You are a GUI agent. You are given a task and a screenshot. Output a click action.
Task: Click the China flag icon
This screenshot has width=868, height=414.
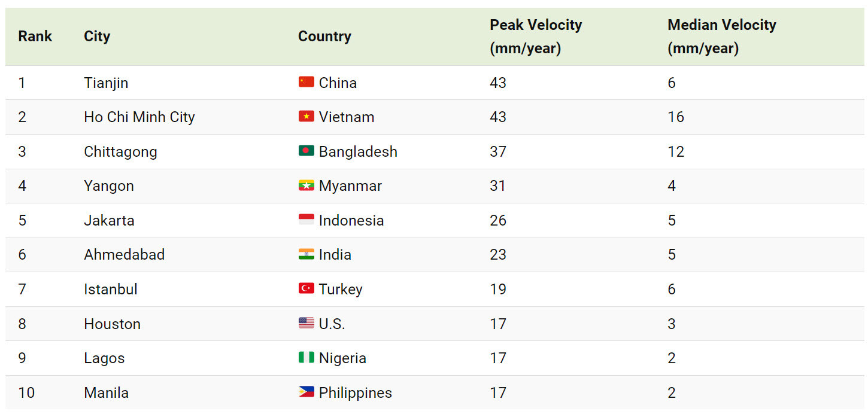[306, 82]
